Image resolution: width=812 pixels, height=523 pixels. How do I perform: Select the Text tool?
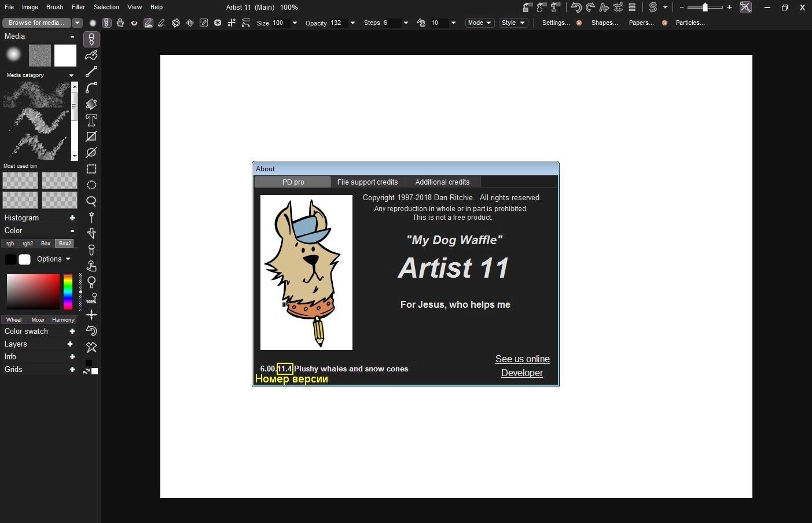coord(91,120)
